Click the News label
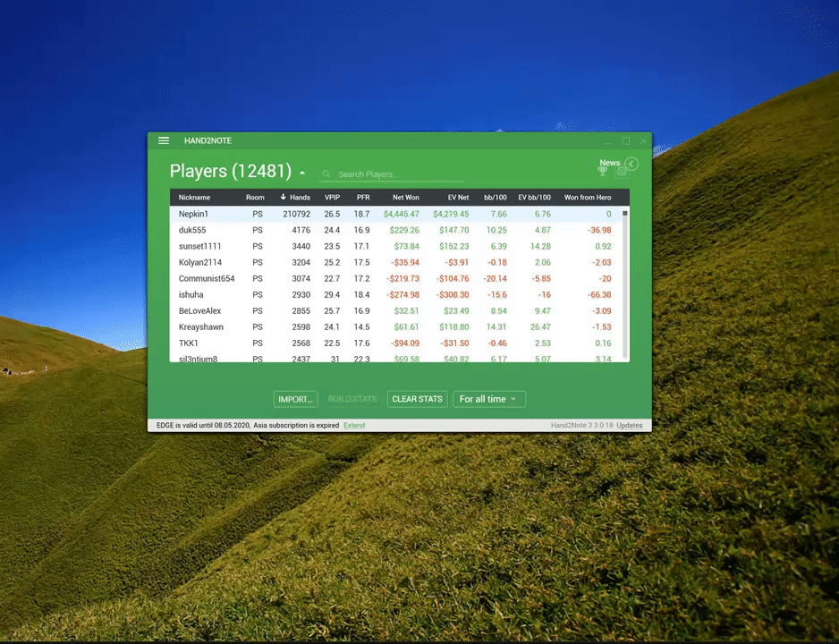Screen dimensions: 839x644 (609, 163)
